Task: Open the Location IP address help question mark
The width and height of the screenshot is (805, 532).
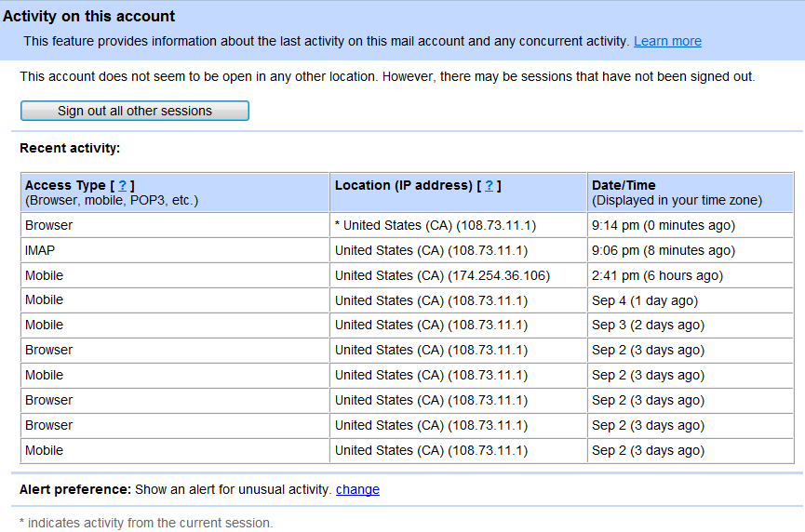Action: pyautogui.click(x=489, y=185)
